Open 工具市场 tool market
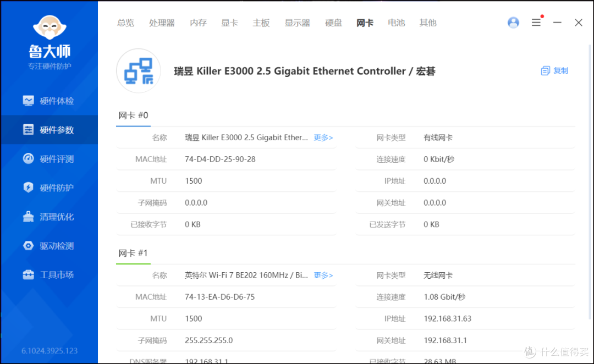The width and height of the screenshot is (594, 364). point(49,274)
